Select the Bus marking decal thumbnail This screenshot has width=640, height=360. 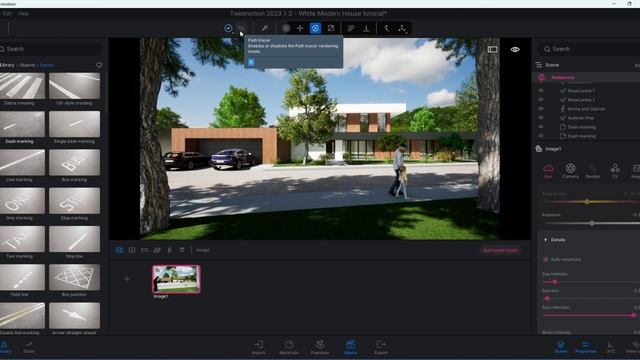74,162
